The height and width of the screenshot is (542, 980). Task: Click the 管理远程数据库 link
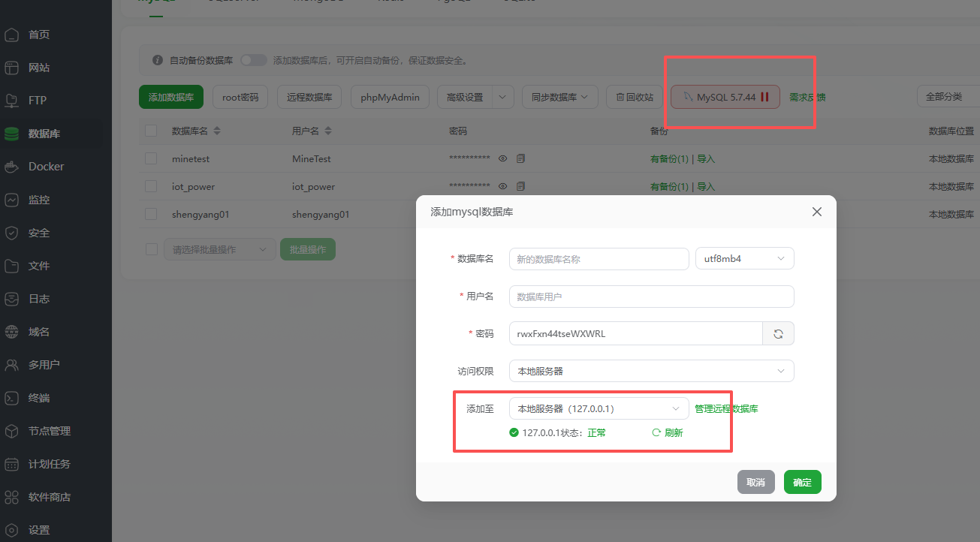point(726,408)
